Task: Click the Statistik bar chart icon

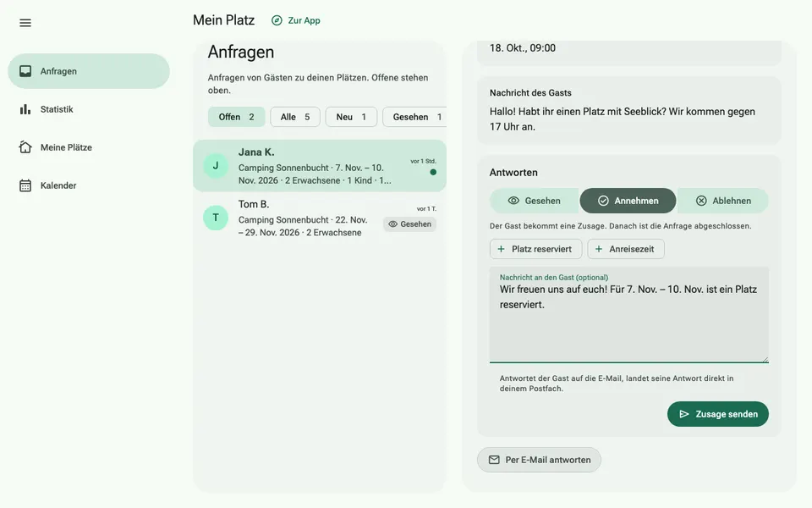Action: pos(25,109)
